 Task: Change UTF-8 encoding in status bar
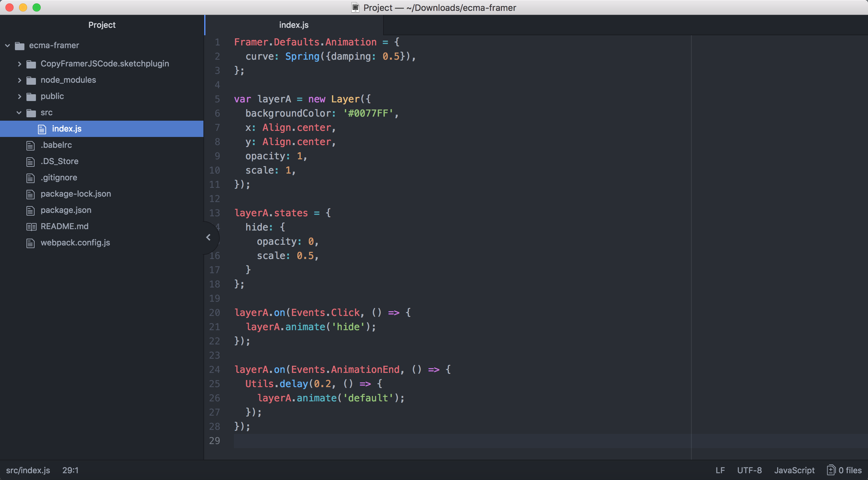(x=749, y=470)
